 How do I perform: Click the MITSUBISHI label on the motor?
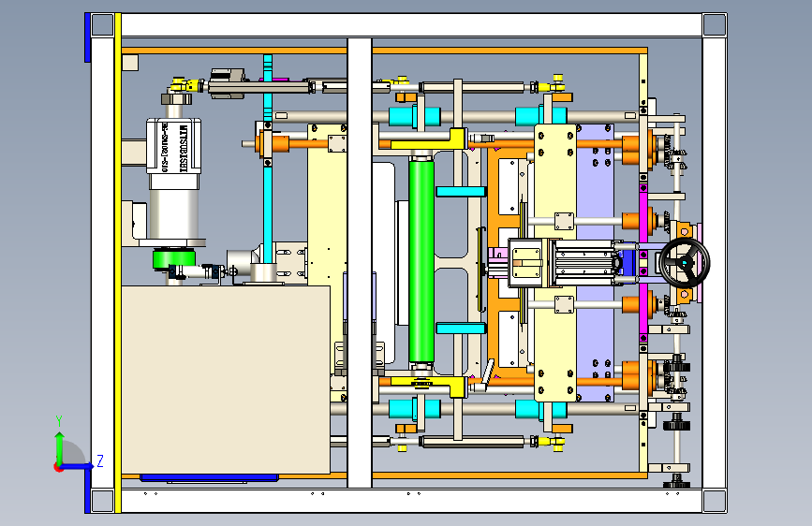[x=184, y=148]
